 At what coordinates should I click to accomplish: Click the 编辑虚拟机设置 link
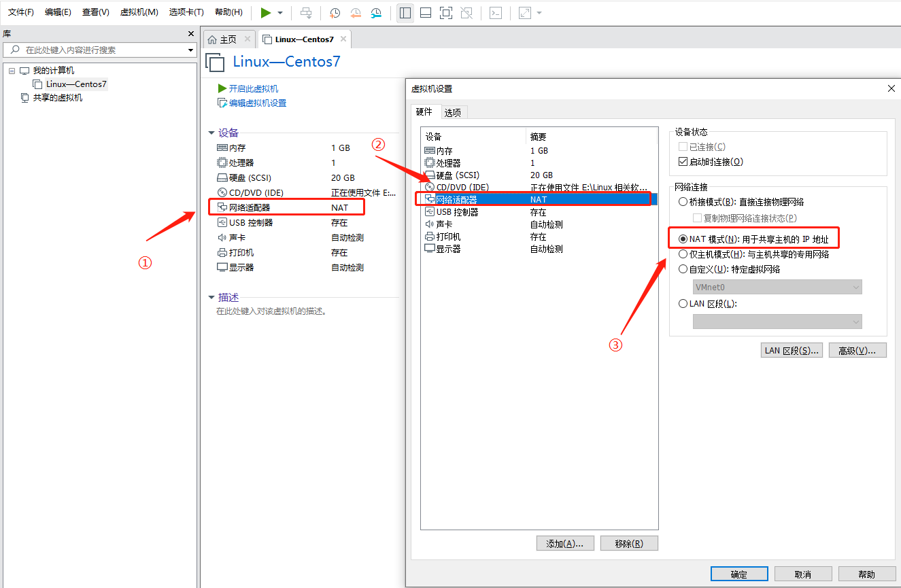(x=258, y=103)
